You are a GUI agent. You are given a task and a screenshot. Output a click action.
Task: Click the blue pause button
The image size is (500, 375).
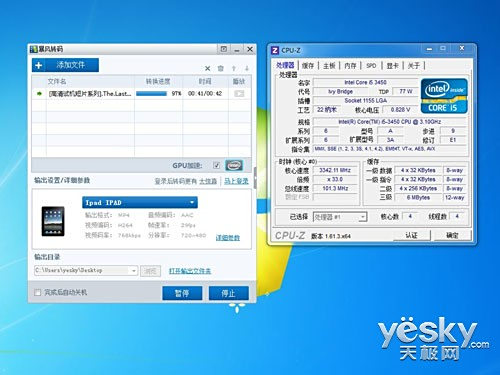pyautogui.click(x=182, y=293)
